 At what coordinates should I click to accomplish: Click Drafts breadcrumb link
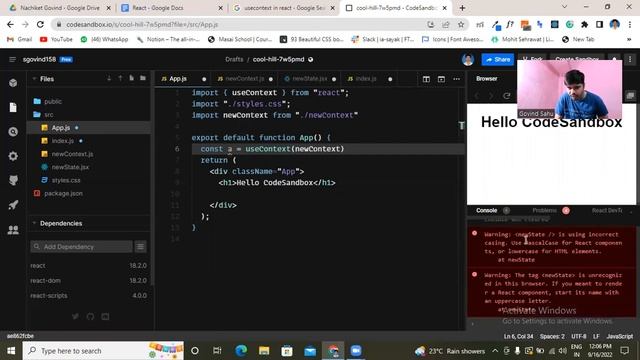[234, 60]
